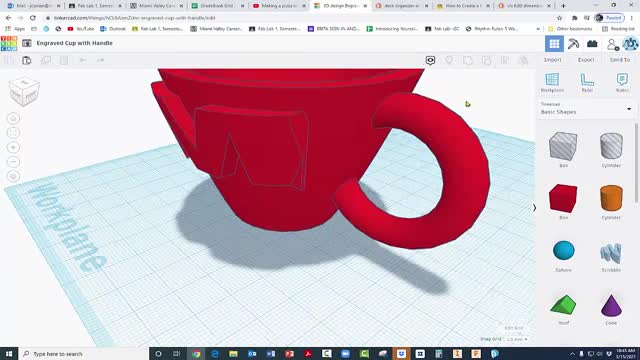The image size is (640, 360).
Task: Toggle show all hidden objects icon
Action: [x=449, y=60]
